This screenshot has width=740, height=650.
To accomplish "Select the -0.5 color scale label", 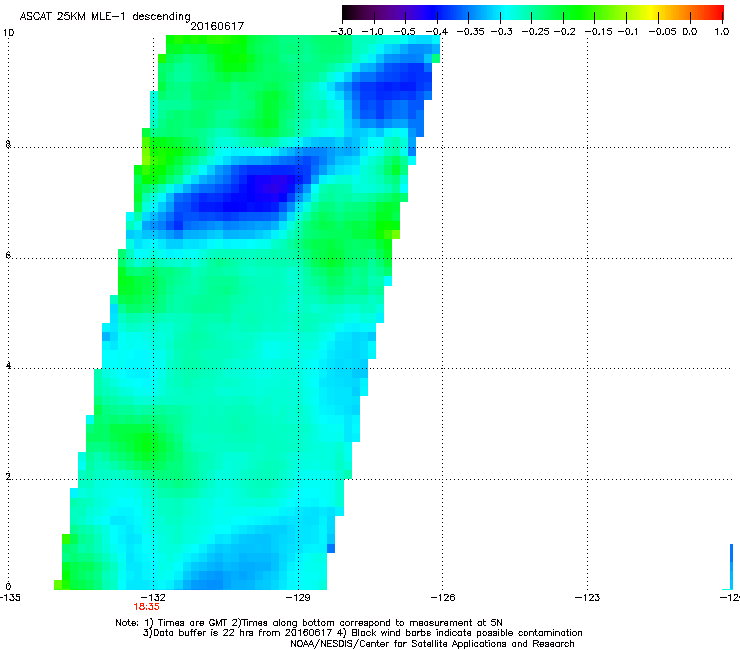I will (404, 32).
